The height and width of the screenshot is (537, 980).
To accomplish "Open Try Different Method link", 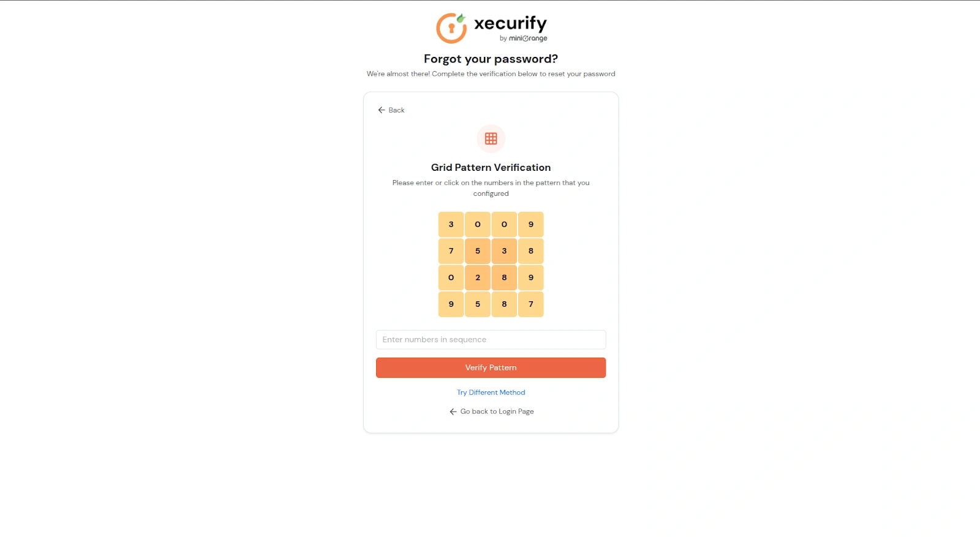I will [491, 392].
